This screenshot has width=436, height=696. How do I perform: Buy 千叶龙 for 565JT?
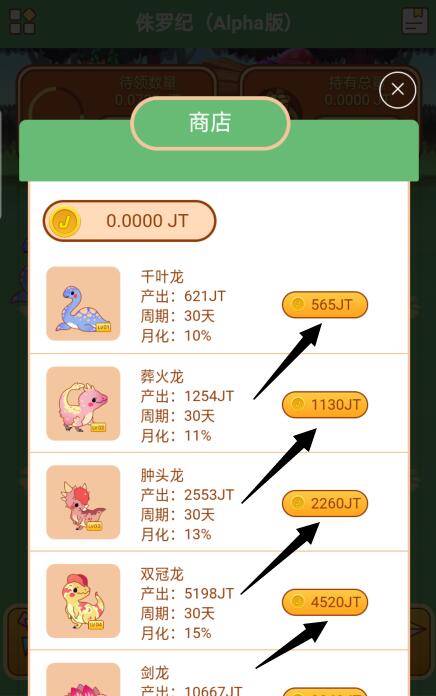325,304
